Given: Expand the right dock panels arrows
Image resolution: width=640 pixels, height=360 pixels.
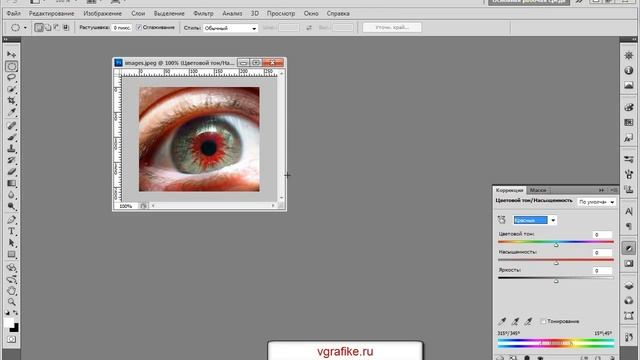Looking at the screenshot, I should (x=634, y=39).
